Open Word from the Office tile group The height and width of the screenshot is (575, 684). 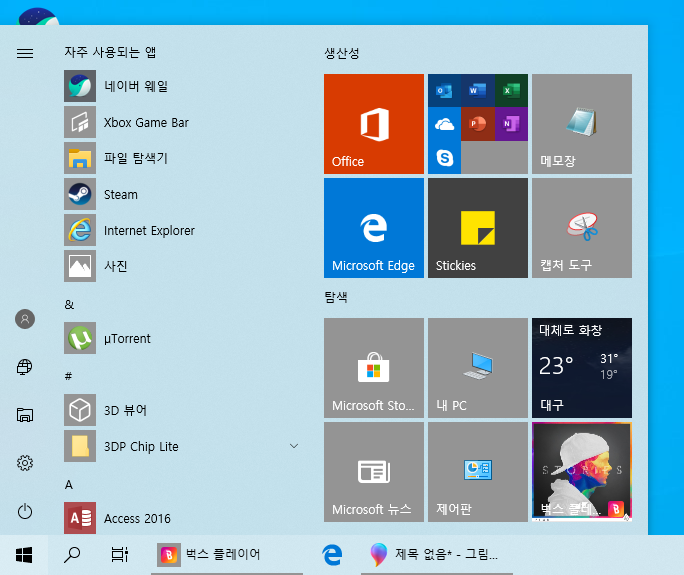tap(478, 91)
